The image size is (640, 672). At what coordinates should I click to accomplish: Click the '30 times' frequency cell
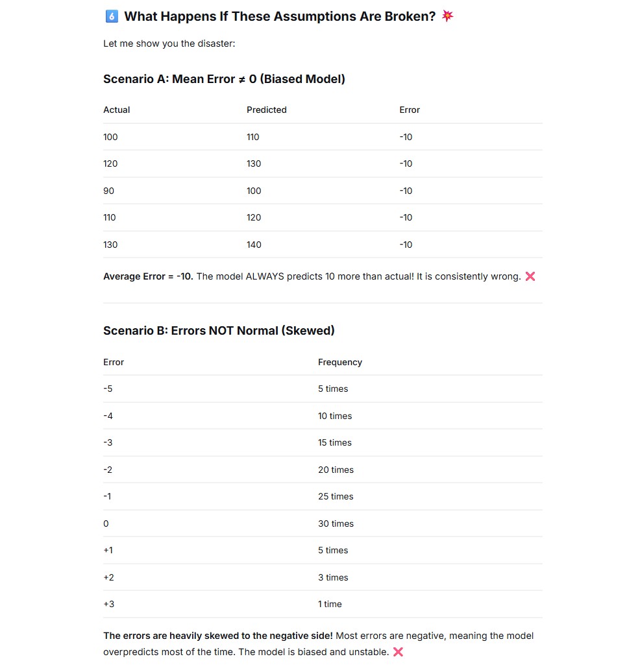tap(336, 523)
